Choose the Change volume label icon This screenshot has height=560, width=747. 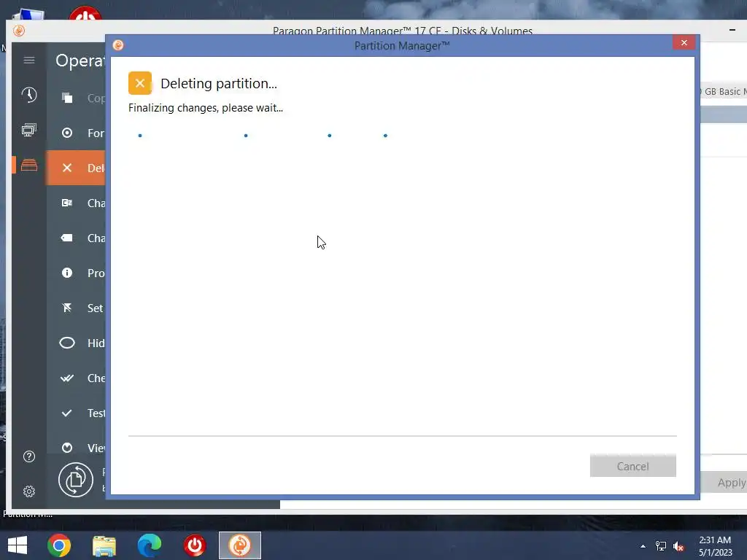point(67,238)
